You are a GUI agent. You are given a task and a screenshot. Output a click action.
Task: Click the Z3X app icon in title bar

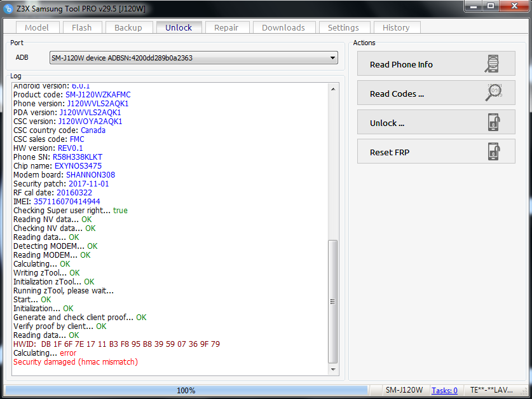[x=8, y=8]
